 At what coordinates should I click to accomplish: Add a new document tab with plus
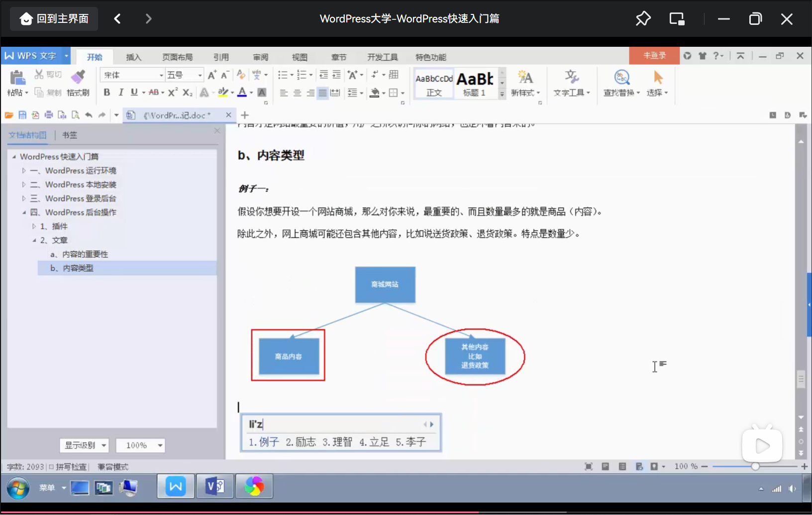point(245,115)
